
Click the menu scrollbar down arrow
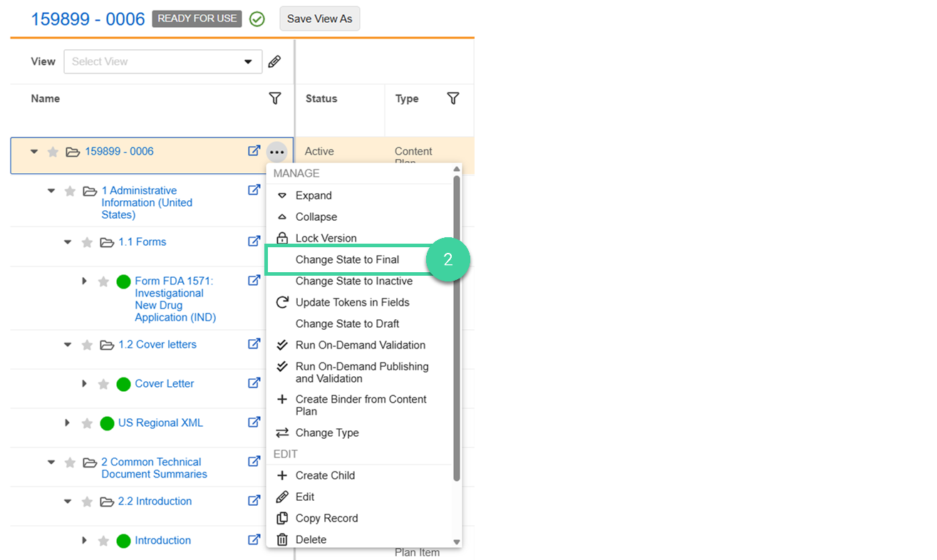point(457,542)
